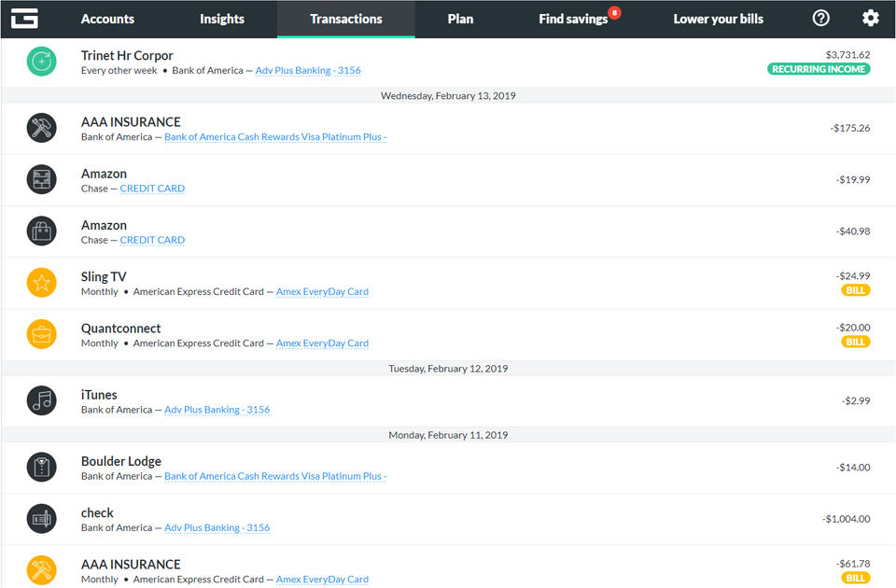Open the Plan tab
The width and height of the screenshot is (896, 588).
pos(460,19)
